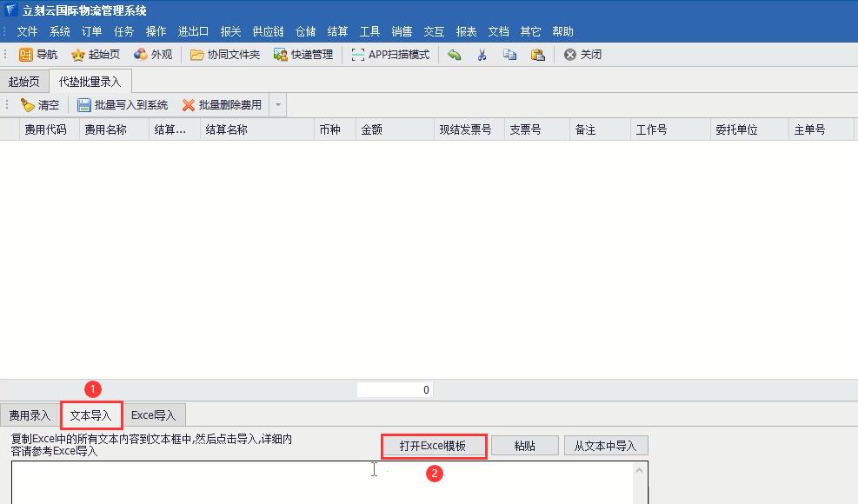Click the grid row selector header cell
The height and width of the screenshot is (504, 858).
(x=10, y=129)
